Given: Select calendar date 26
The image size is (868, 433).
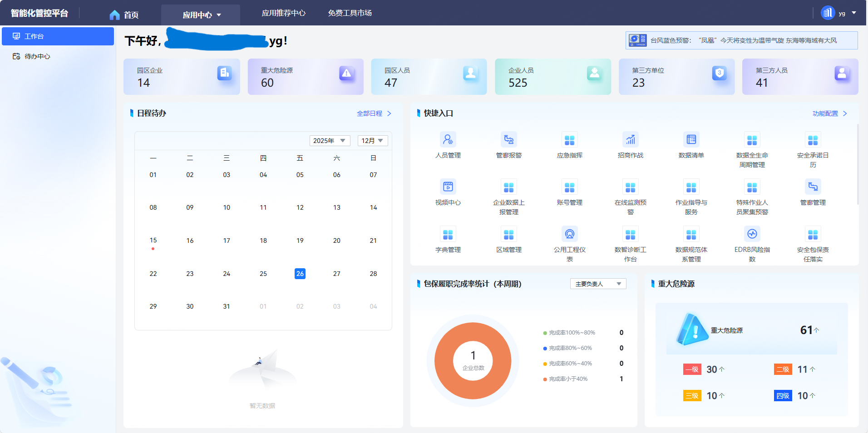Looking at the screenshot, I should (x=300, y=274).
